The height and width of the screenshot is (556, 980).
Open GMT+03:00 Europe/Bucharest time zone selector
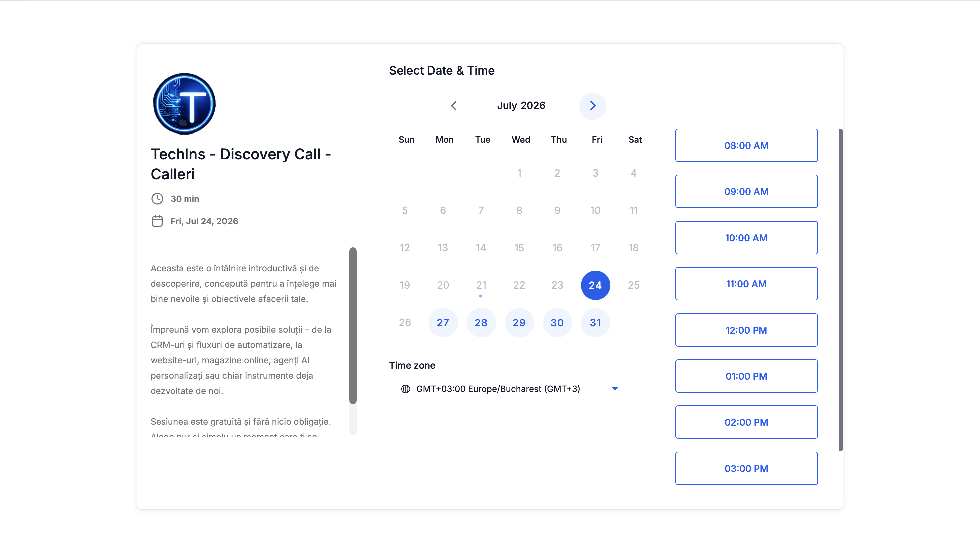click(509, 389)
